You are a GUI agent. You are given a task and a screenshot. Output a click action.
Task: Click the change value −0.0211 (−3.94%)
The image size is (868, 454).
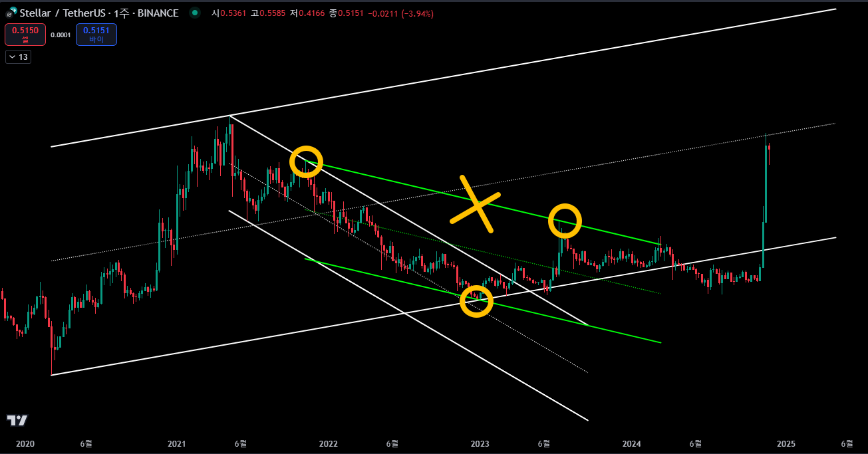click(x=401, y=13)
